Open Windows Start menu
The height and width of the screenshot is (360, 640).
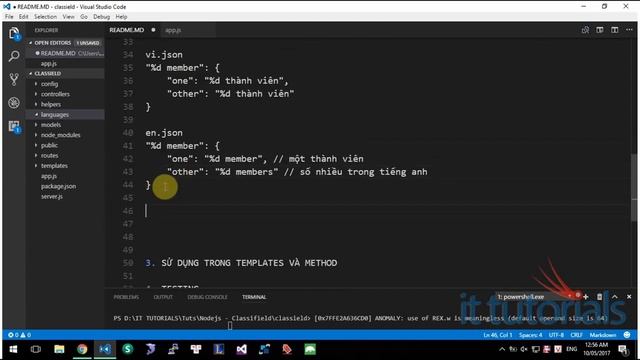(13, 349)
